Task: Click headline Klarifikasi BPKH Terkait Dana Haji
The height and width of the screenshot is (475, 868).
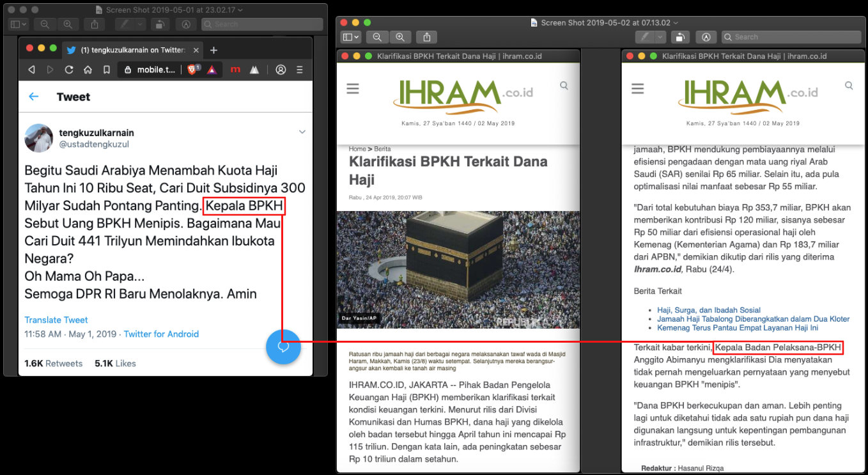Action: coord(448,170)
